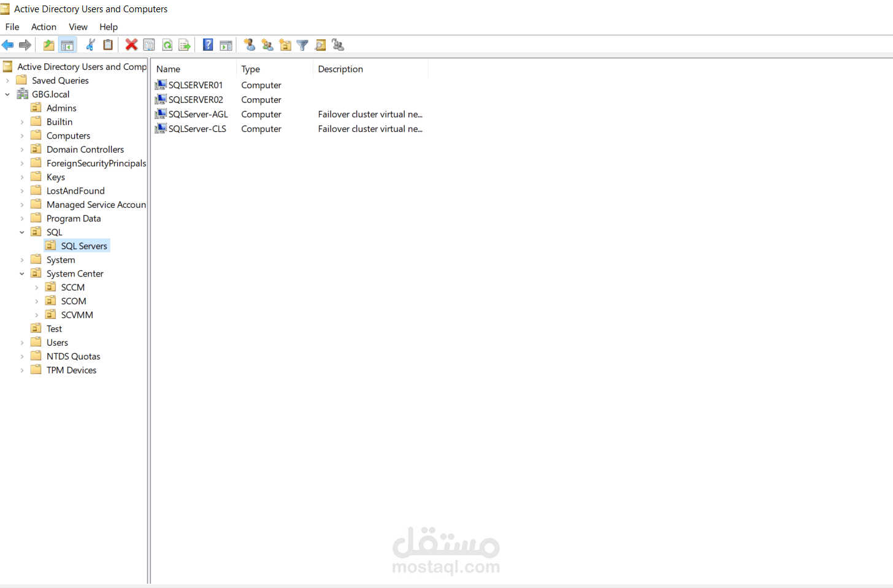
Task: Select the GBG.local domain label
Action: coord(50,94)
